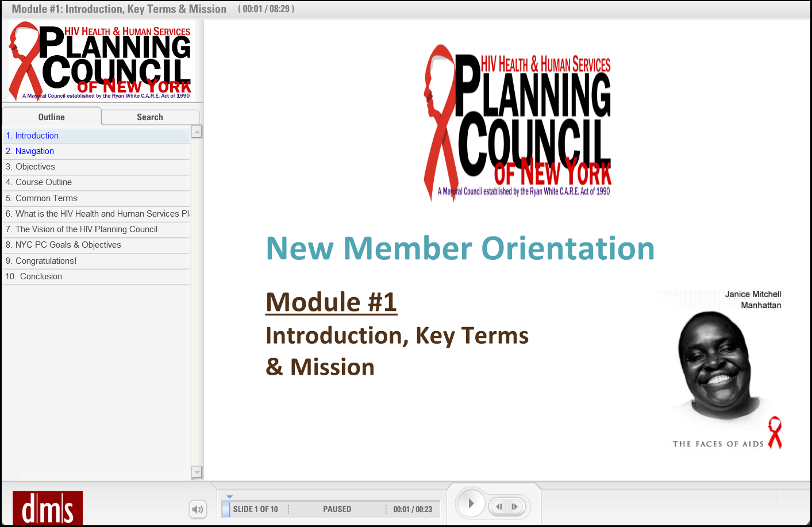The image size is (812, 527).
Task: Jump to the Congratulations! slide
Action: tap(46, 261)
